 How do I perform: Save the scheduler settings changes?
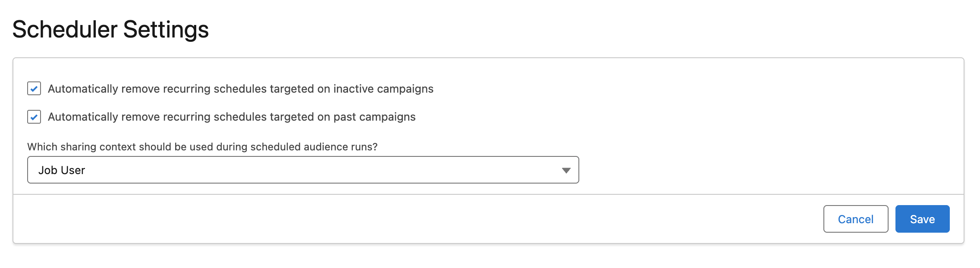tap(922, 219)
